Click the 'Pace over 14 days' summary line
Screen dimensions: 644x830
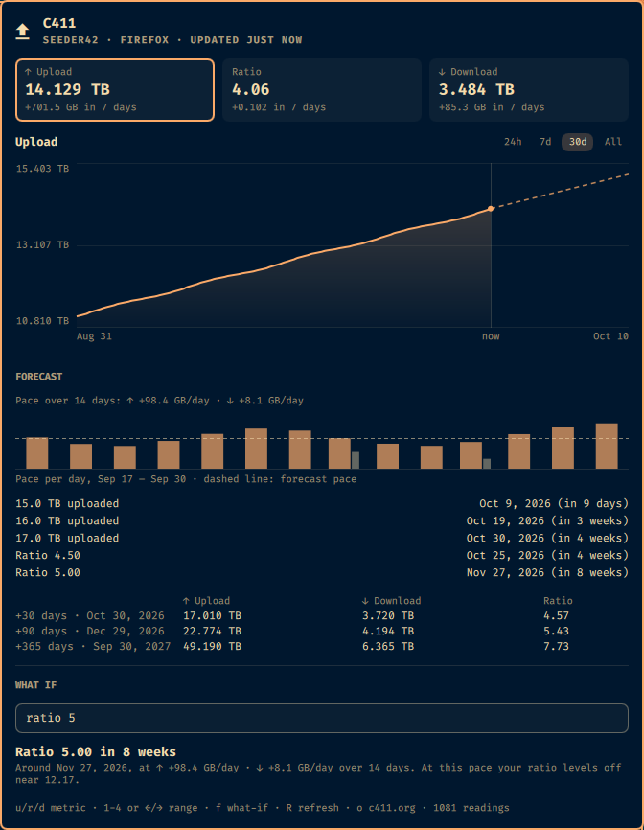point(159,401)
